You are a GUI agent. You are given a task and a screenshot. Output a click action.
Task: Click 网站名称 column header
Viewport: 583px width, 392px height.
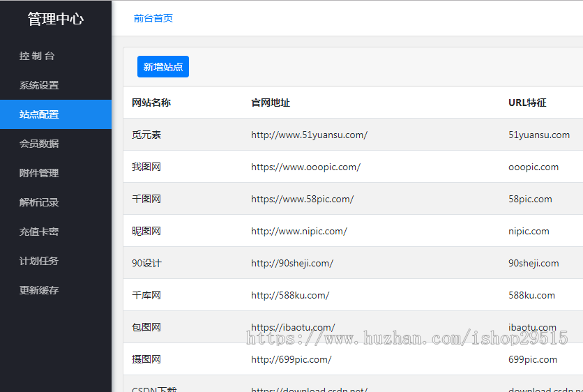[151, 103]
